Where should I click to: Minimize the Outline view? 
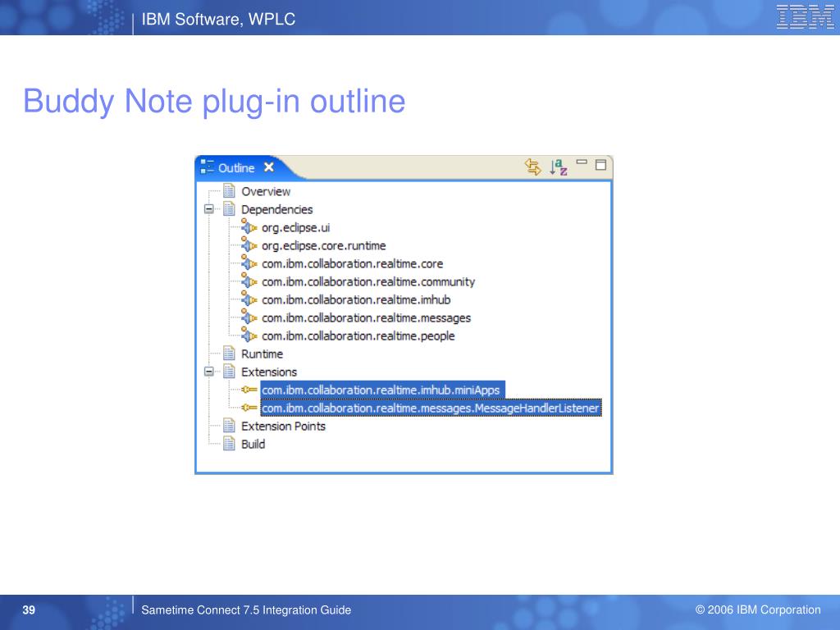582,162
